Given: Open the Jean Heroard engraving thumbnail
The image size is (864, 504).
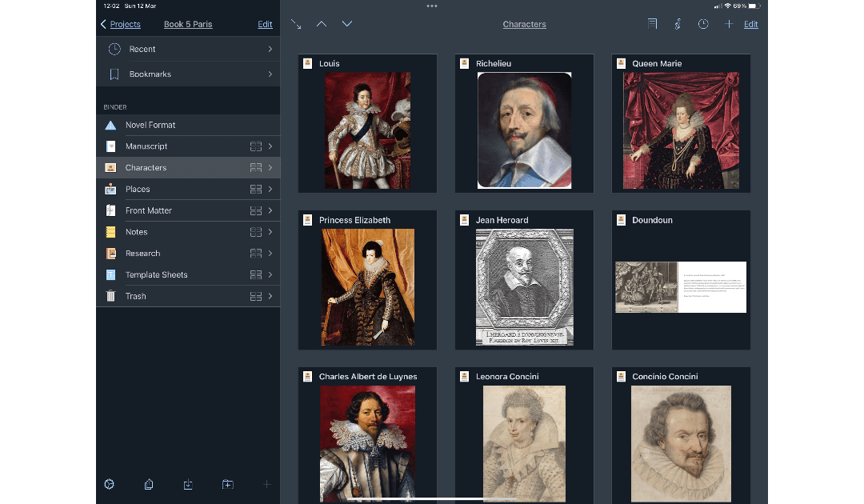Looking at the screenshot, I should click(x=525, y=287).
